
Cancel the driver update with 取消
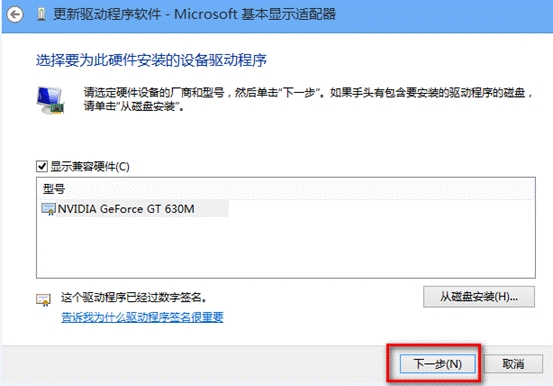pos(514,364)
